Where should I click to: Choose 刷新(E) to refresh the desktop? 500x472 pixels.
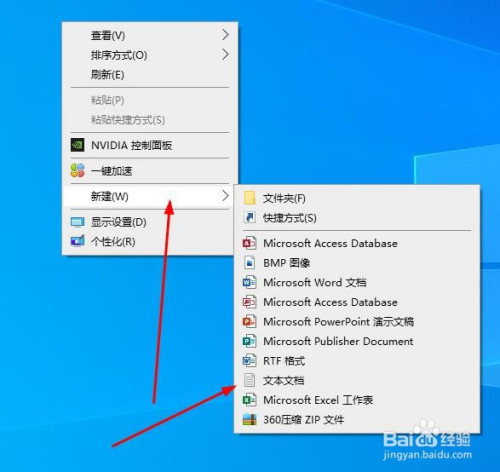pyautogui.click(x=149, y=74)
